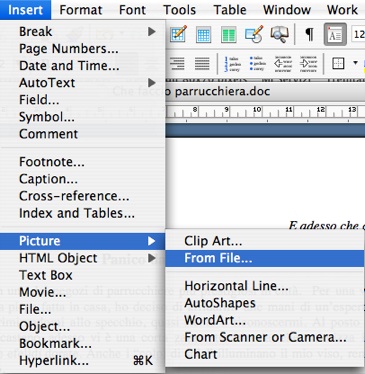
Task: Select WordArt... submenu item
Action: tap(265, 320)
